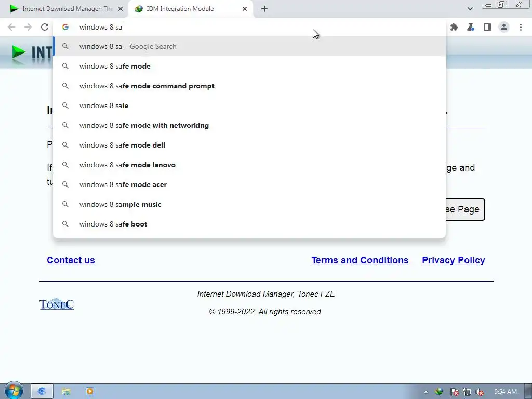Select the IDM Integration Module tab
Viewport: 532px width, 399px height.
tap(190, 9)
